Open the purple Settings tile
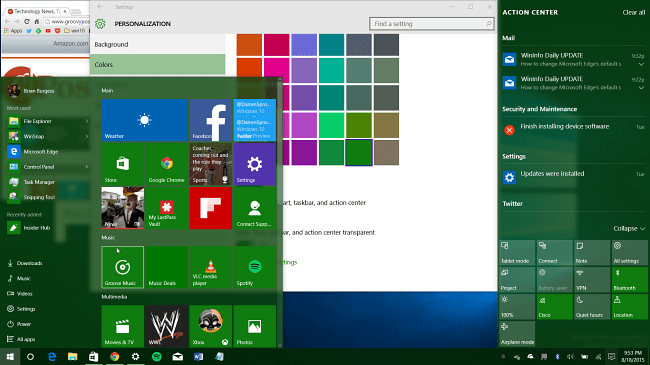This screenshot has height=365, width=650. tap(255, 164)
